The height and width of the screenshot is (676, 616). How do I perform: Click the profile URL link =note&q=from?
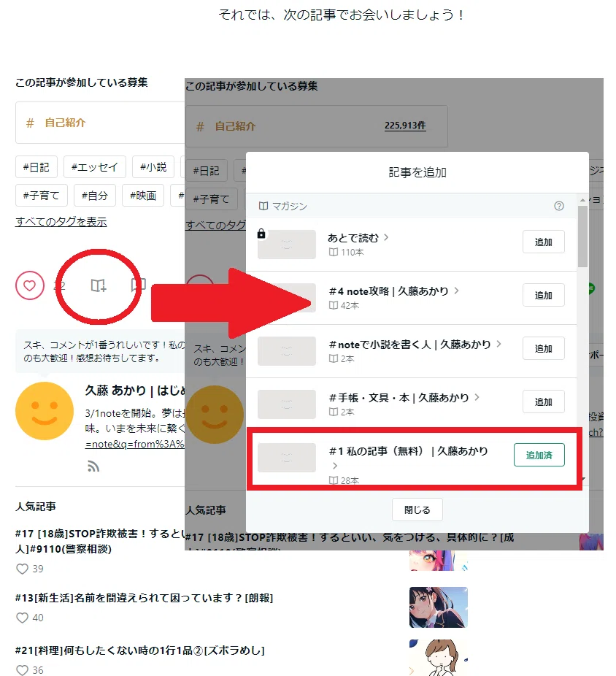point(134,444)
